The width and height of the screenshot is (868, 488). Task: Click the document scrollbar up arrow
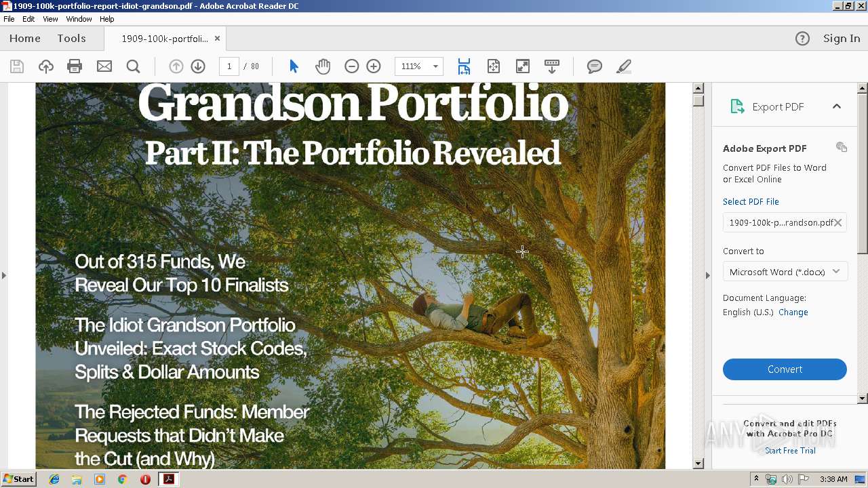pyautogui.click(x=698, y=88)
